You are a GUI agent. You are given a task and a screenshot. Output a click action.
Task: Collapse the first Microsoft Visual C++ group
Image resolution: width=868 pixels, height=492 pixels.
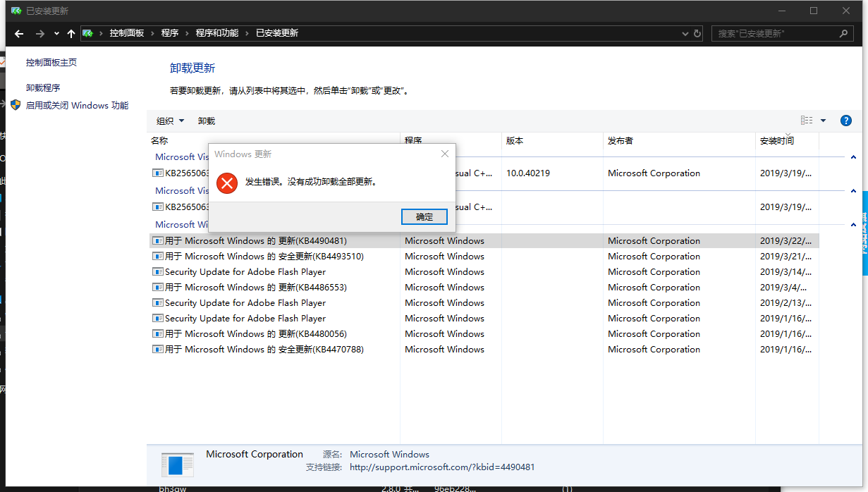(x=853, y=157)
